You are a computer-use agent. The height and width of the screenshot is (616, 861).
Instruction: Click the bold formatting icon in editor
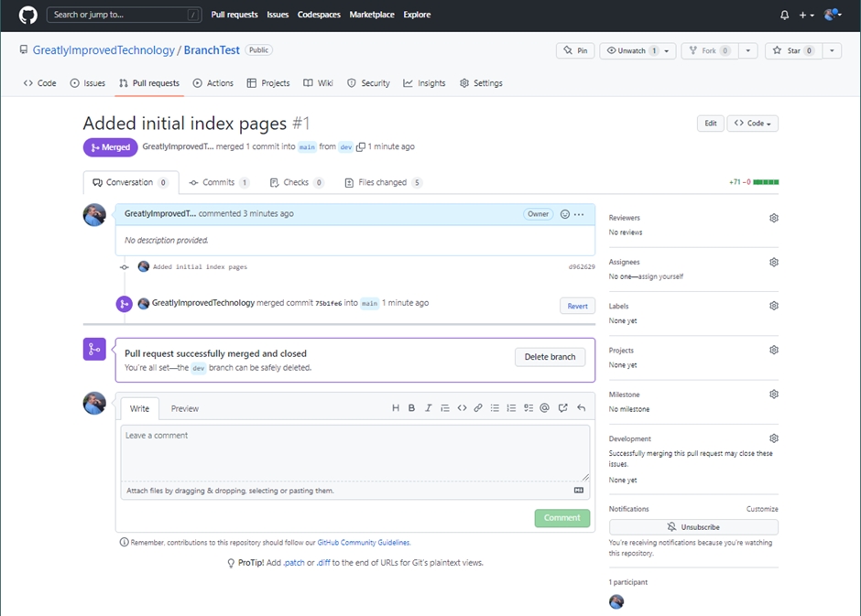coord(411,408)
